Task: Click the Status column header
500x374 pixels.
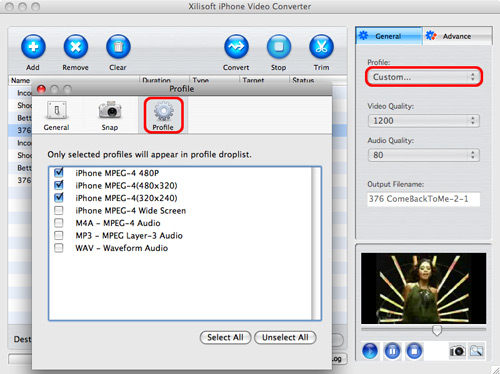Action: 318,80
